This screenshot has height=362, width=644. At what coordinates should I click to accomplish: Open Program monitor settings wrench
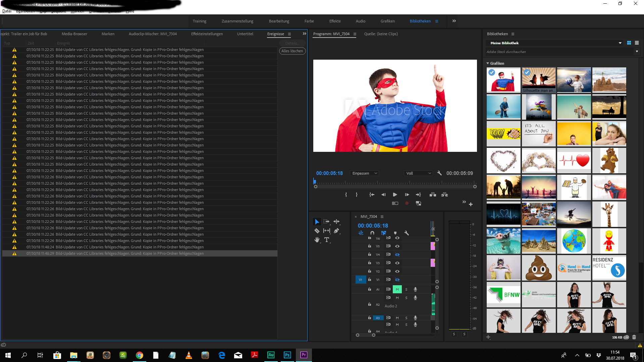click(439, 173)
